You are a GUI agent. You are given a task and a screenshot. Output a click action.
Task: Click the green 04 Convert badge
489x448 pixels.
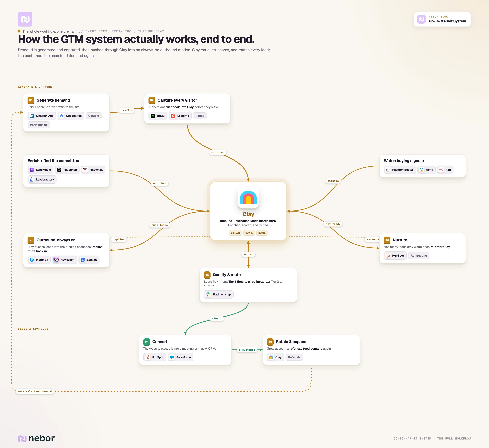pyautogui.click(x=147, y=342)
